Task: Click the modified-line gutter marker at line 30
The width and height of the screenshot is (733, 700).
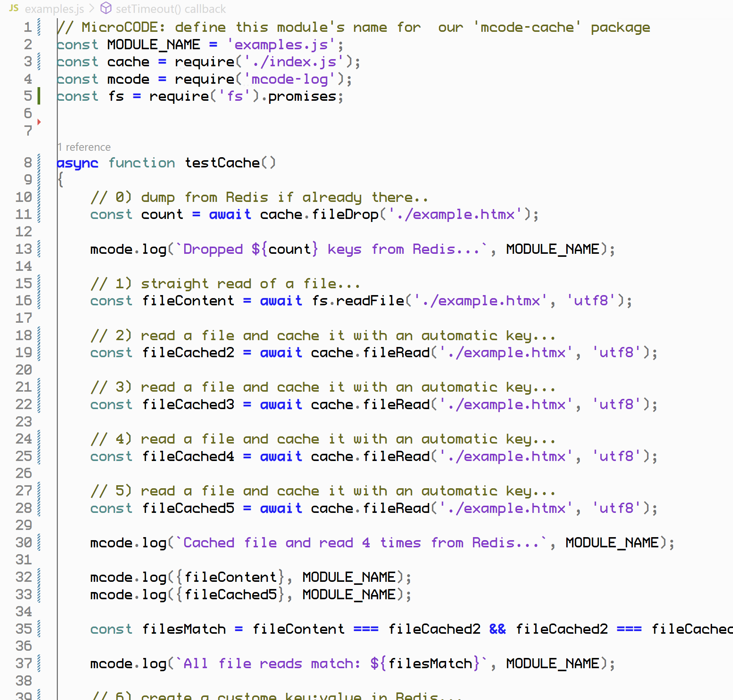Action: pos(39,542)
